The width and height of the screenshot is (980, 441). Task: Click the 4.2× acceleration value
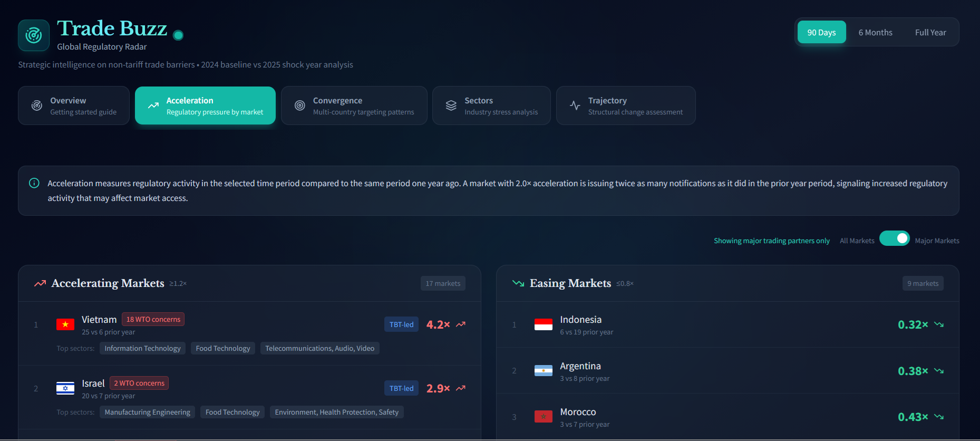[438, 324]
